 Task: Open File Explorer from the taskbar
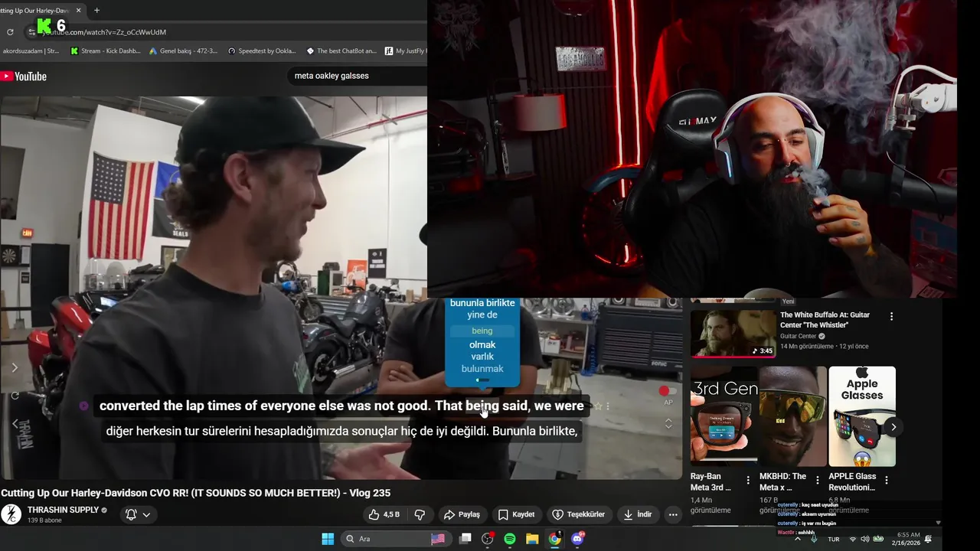532,539
